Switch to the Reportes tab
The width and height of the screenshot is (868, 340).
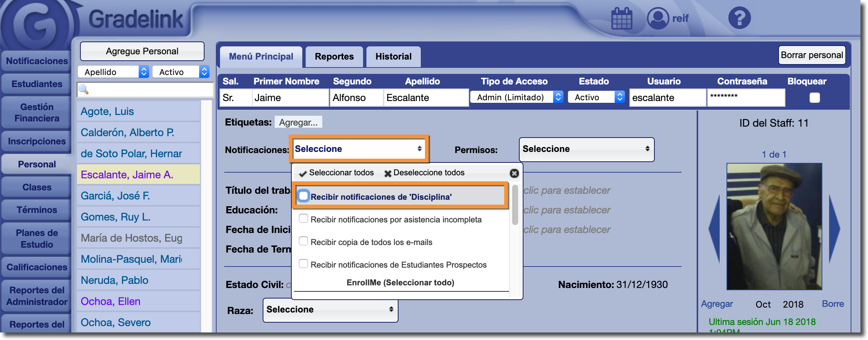tap(334, 57)
